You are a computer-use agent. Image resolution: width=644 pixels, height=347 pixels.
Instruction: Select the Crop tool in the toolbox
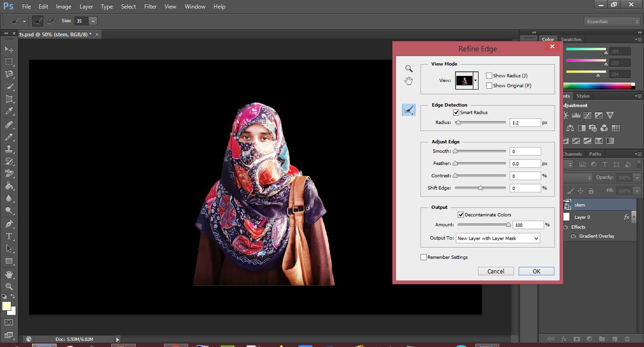tap(9, 99)
